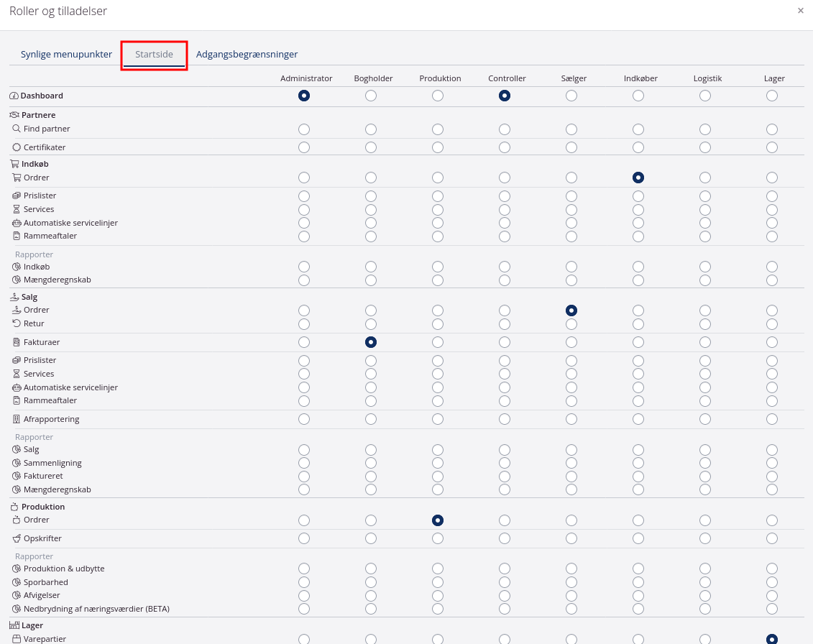Image resolution: width=813 pixels, height=644 pixels.
Task: Click the Varepartier box icon
Action: (x=17, y=639)
